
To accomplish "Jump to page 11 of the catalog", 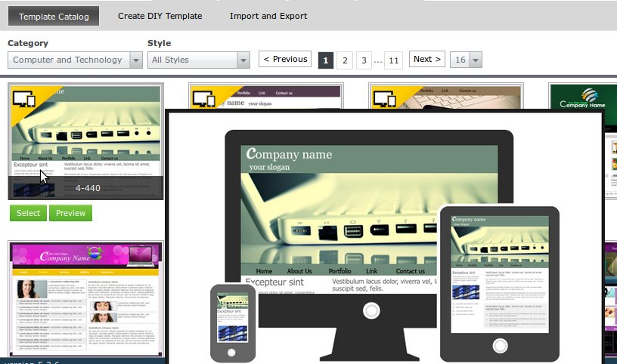I will pos(393,60).
